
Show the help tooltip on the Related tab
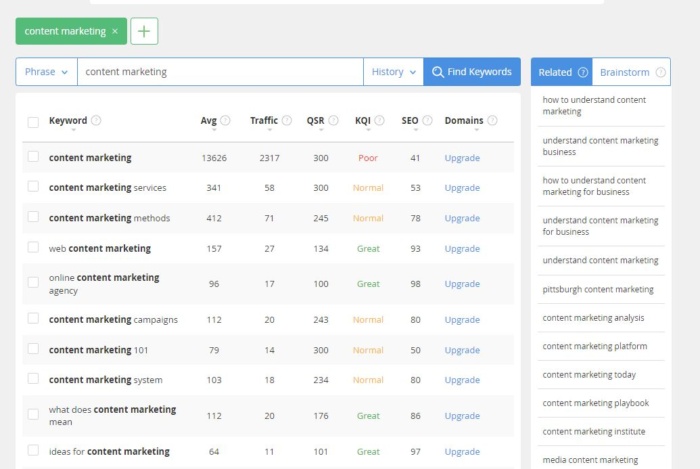coord(583,72)
